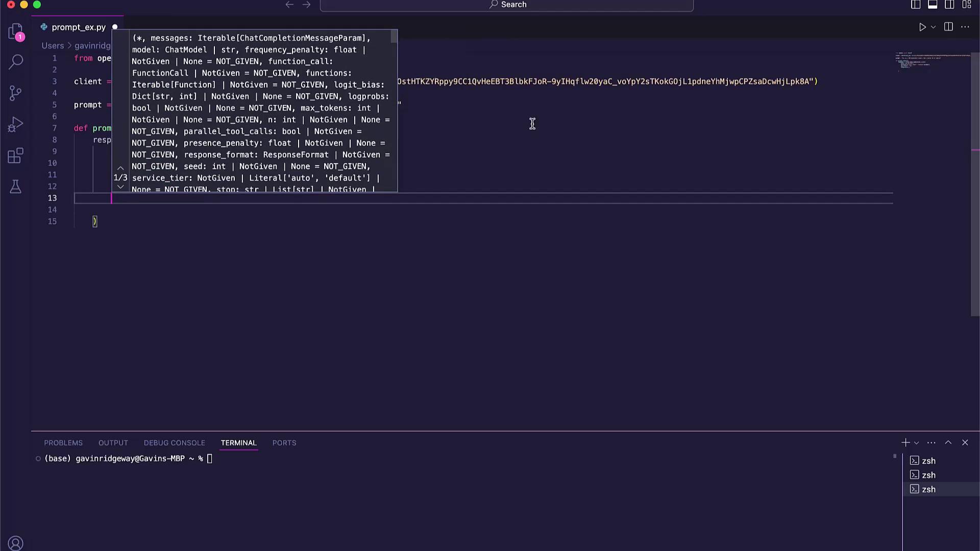This screenshot has height=551, width=980.
Task: Toggle the primary side bar visibility
Action: click(916, 5)
